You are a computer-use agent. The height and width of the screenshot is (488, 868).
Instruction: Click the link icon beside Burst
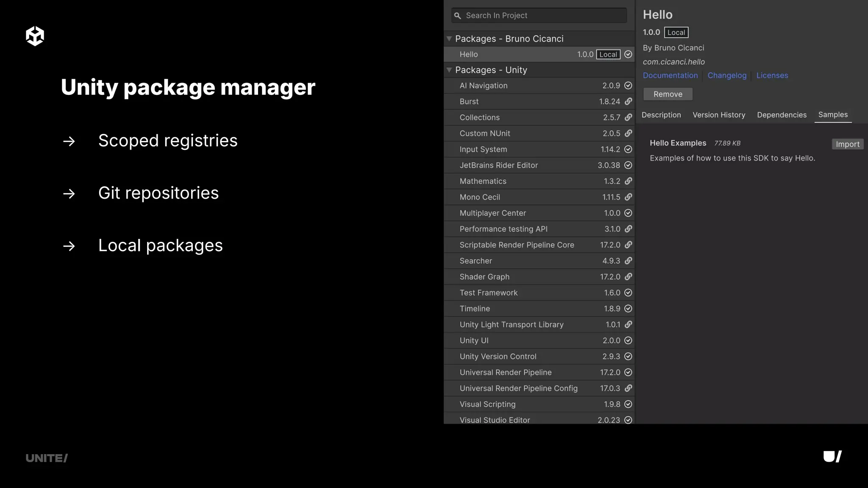[x=628, y=102]
